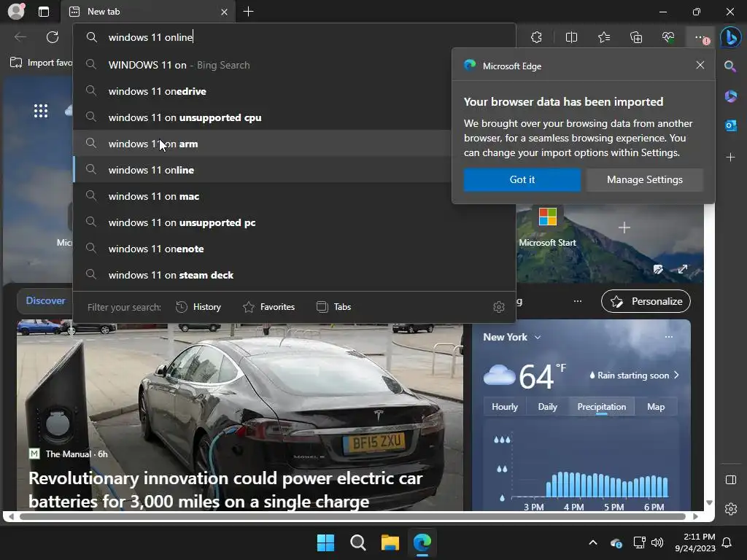Click the Manage Settings button

tap(645, 179)
